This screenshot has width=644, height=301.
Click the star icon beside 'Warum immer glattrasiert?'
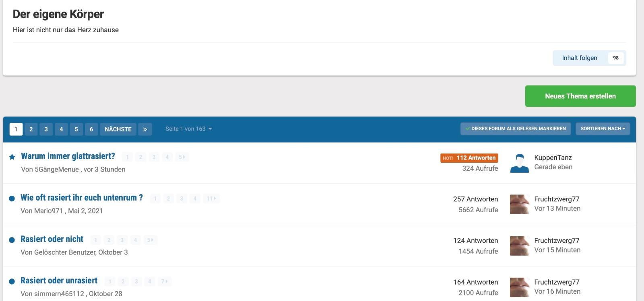pos(12,157)
